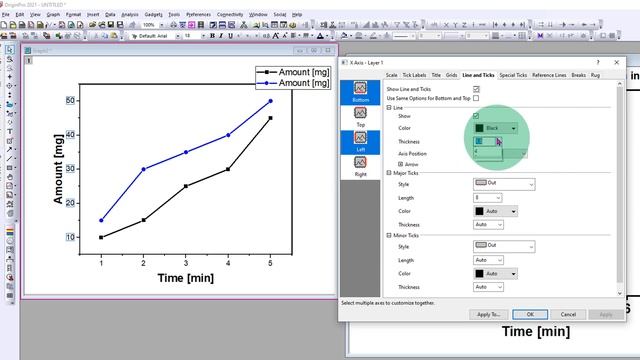Select the Text tool (T)

click(x=9, y=131)
